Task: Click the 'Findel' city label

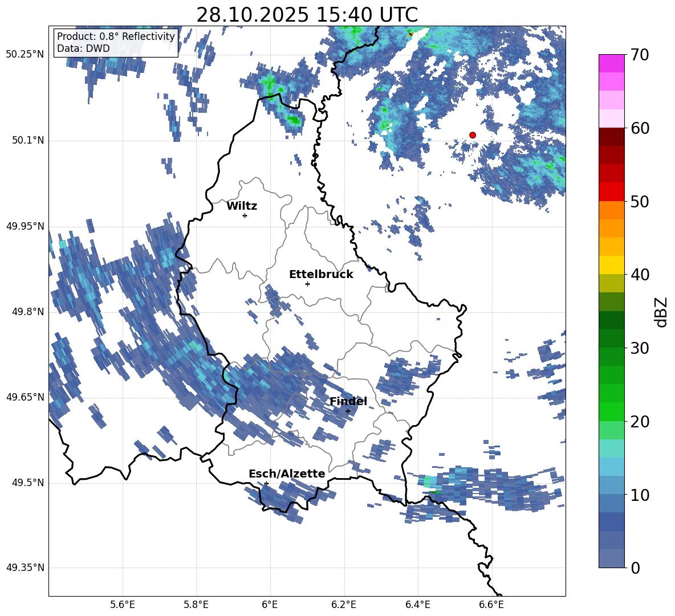Action: [348, 401]
